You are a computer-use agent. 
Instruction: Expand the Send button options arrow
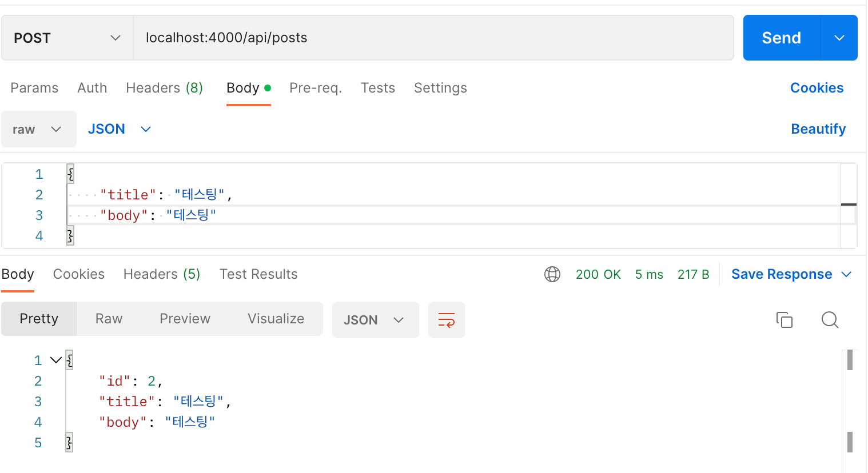click(x=839, y=38)
